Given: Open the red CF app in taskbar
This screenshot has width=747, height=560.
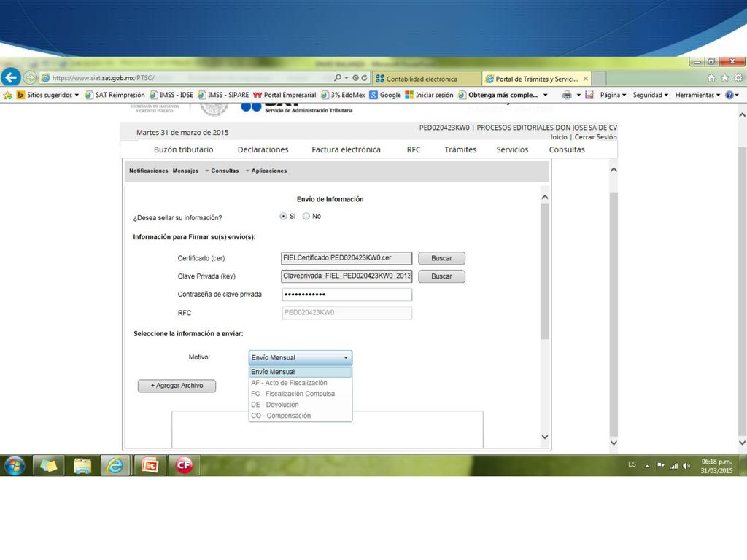Looking at the screenshot, I should 184,465.
